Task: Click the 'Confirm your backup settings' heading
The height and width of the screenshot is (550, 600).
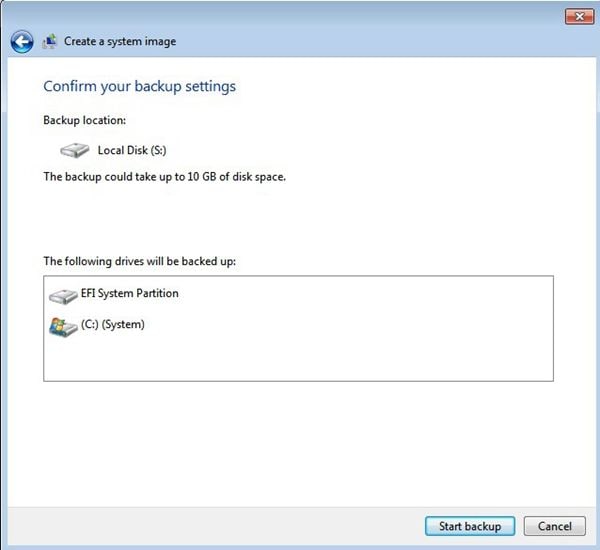Action: click(x=140, y=86)
